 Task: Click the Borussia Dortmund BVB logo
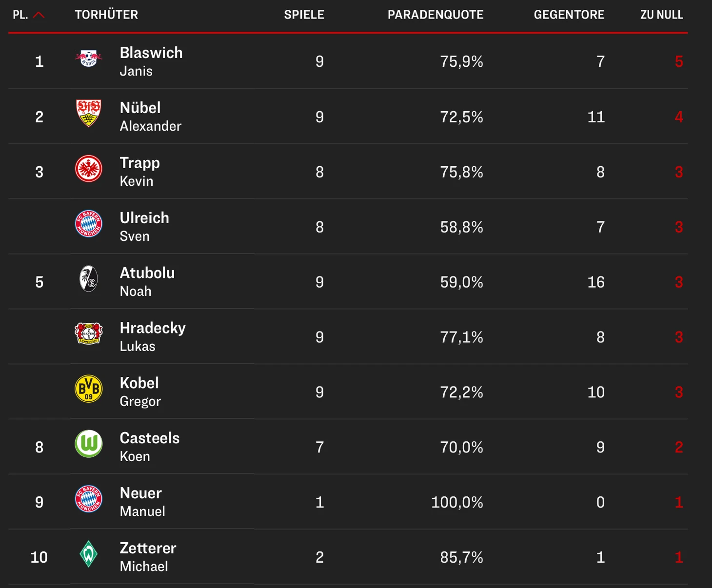point(88,389)
